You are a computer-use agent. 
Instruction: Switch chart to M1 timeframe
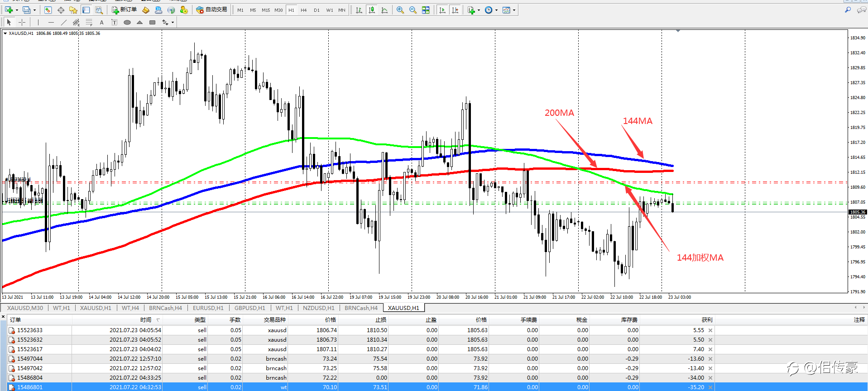[240, 10]
